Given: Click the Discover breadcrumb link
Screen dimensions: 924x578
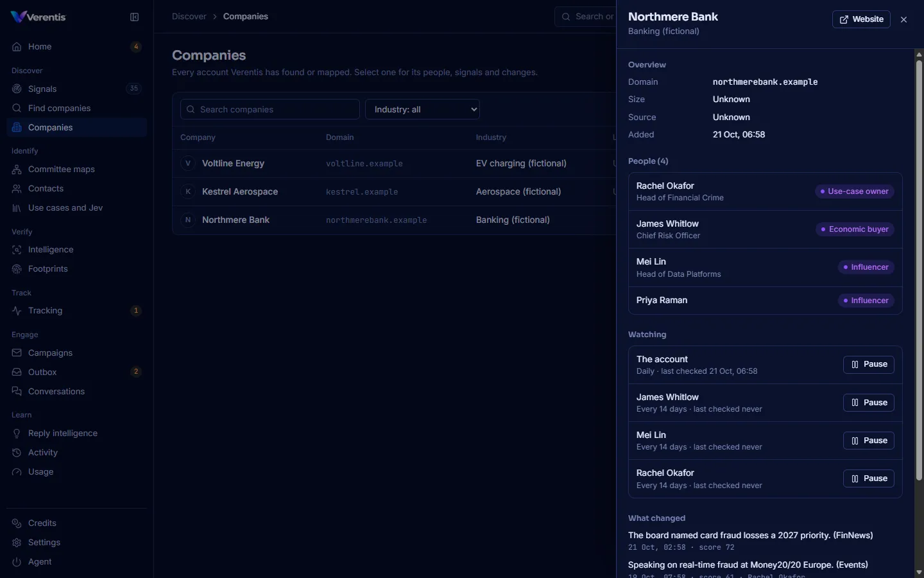Looking at the screenshot, I should point(189,17).
